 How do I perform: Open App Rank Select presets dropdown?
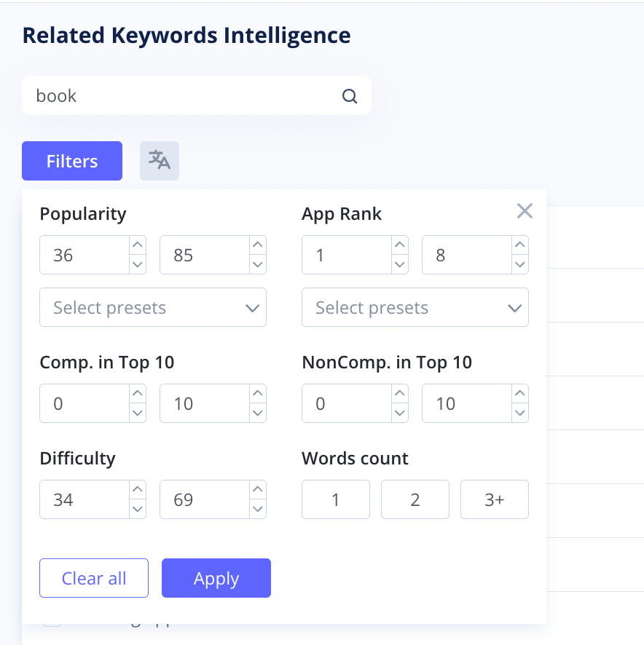tap(415, 307)
